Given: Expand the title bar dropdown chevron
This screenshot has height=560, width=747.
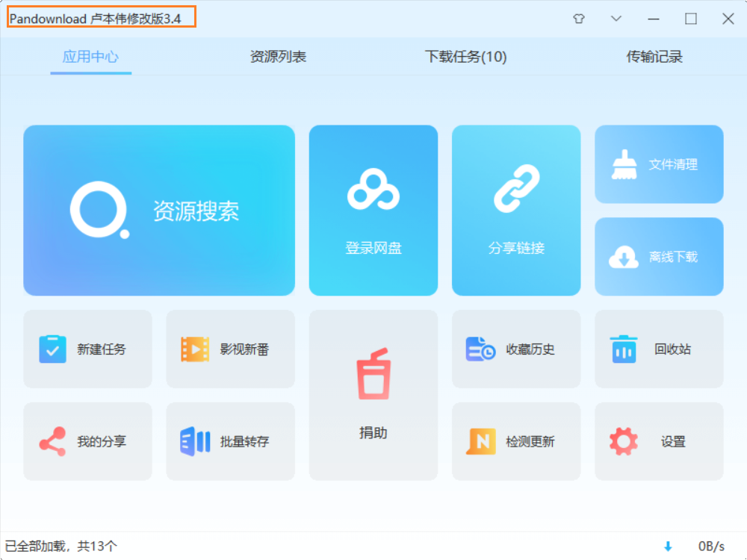Looking at the screenshot, I should (616, 19).
